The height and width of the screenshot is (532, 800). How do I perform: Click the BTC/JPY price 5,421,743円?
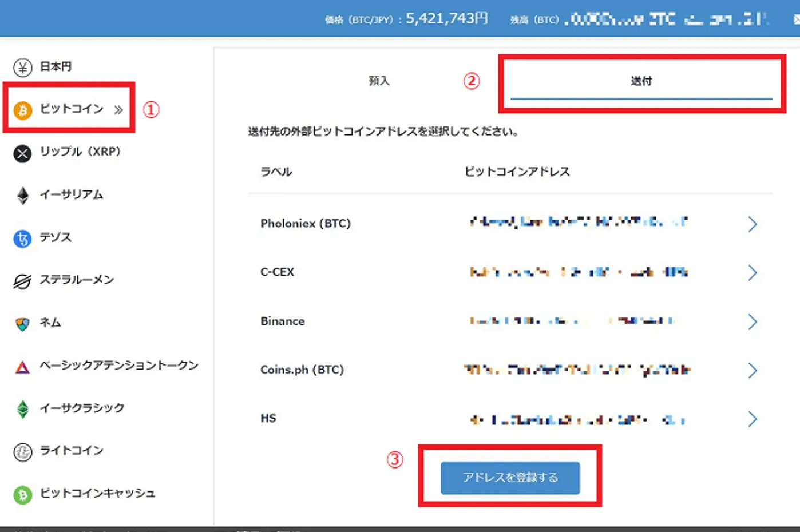click(447, 18)
